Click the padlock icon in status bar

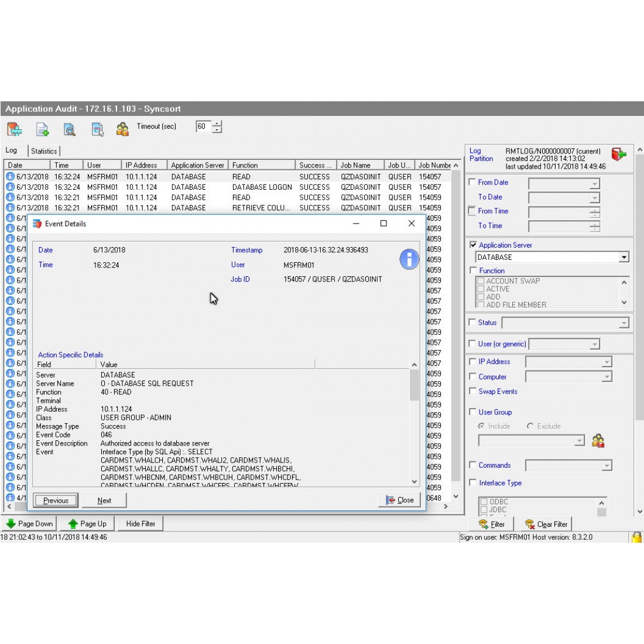tap(636, 537)
